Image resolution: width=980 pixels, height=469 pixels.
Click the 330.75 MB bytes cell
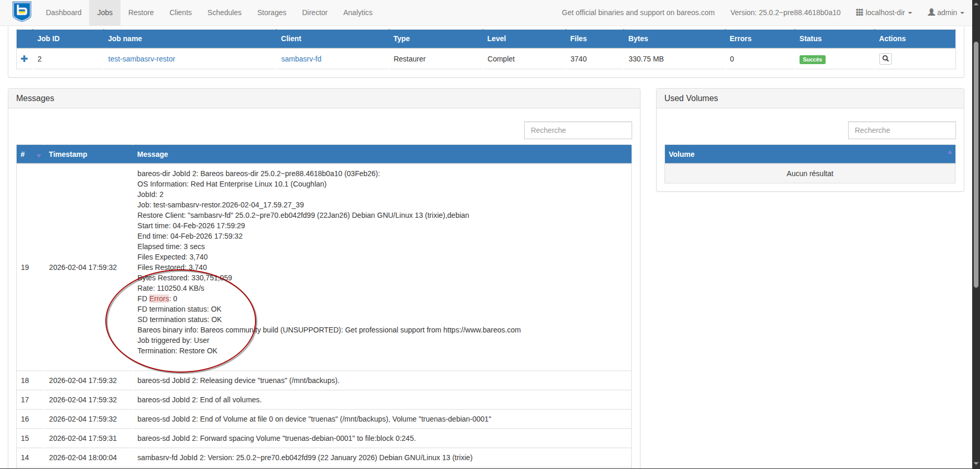pyautogui.click(x=646, y=59)
